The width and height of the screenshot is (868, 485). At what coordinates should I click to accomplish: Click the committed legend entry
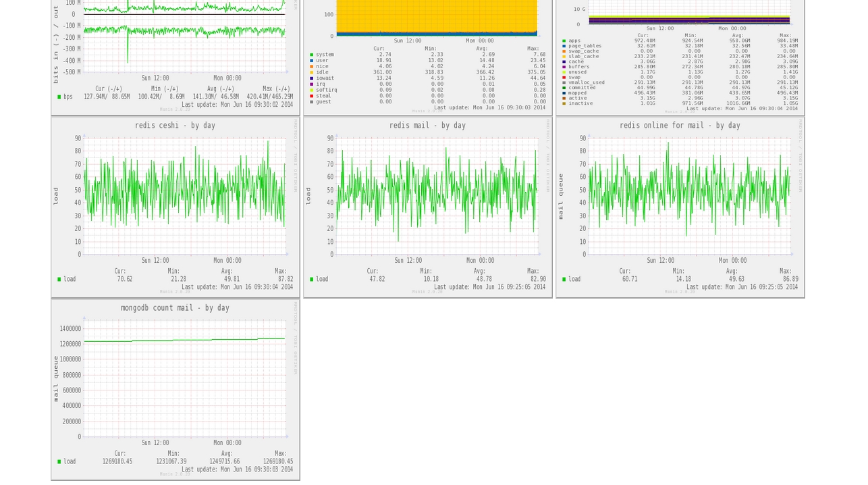(x=582, y=87)
